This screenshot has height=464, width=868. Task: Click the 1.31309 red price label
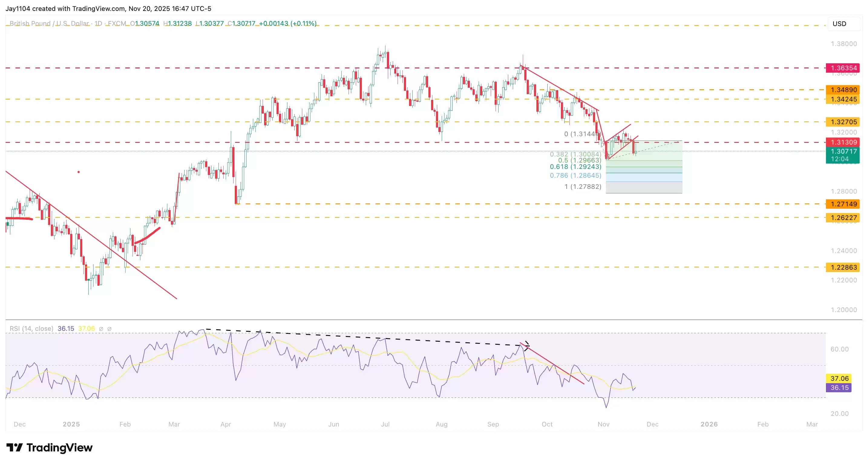point(842,142)
